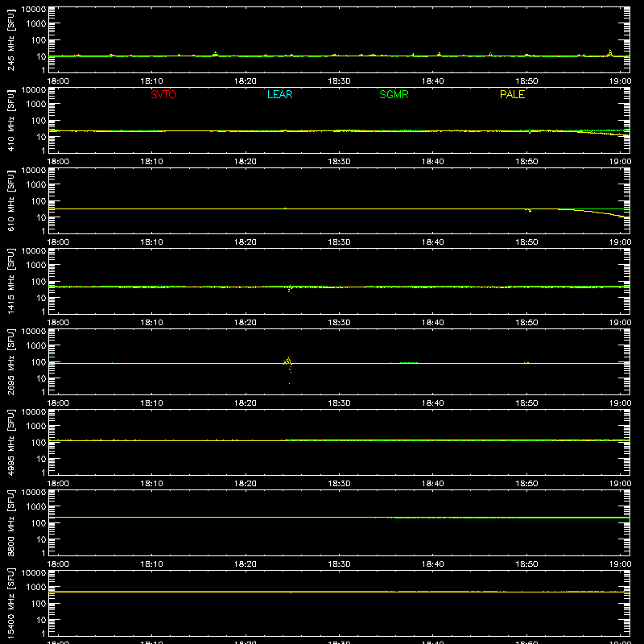Click the red SVTO station label
The image size is (644, 644).
[x=163, y=94]
